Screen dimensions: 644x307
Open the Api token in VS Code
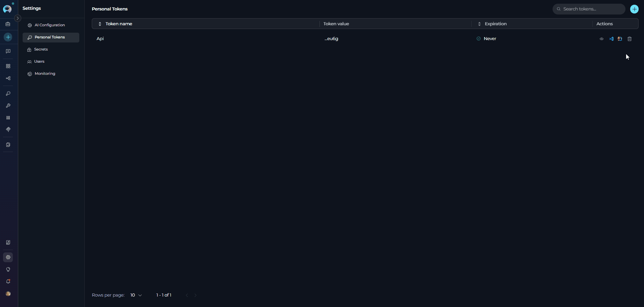611,39
